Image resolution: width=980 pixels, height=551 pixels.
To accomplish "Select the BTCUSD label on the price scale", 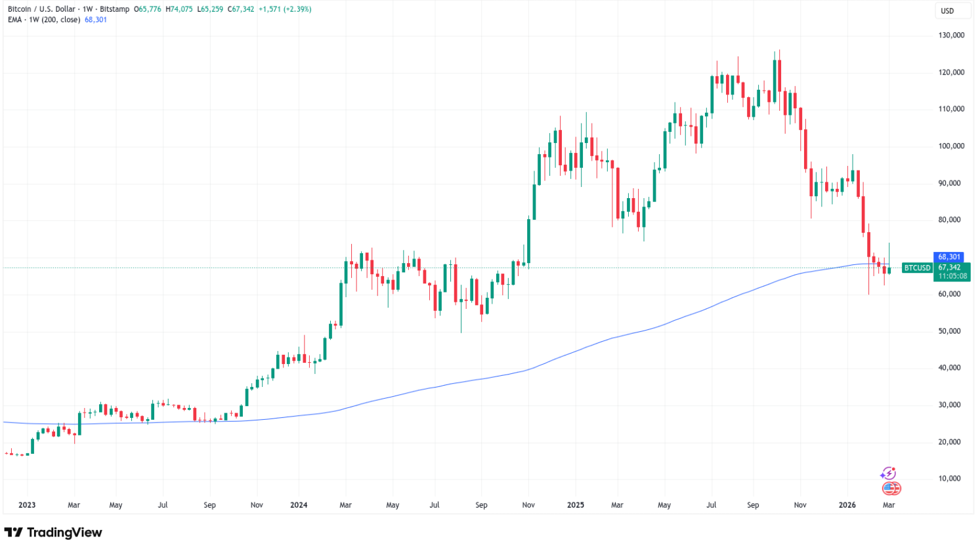I will [917, 268].
